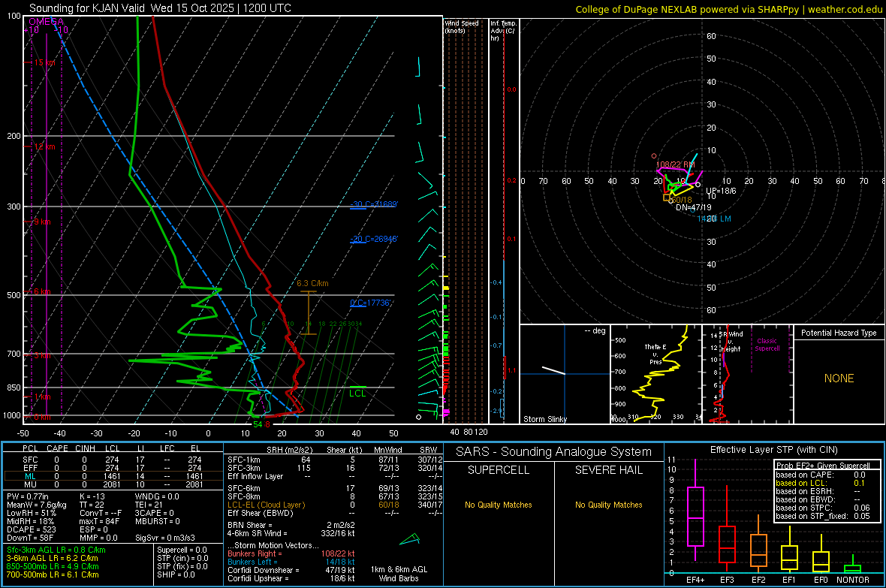Click the 'WNDG = 0.0' value
This screenshot has height=588, width=886.
(x=157, y=496)
